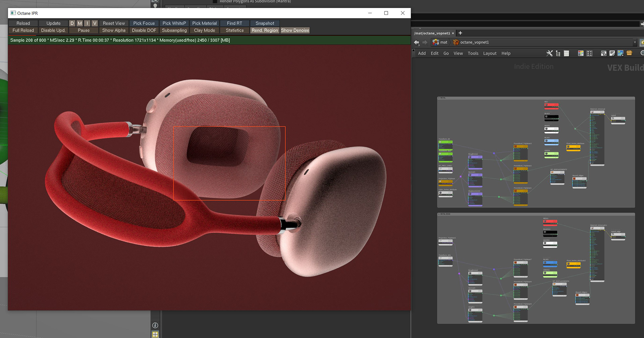Viewport: 644px width, 338px height.
Task: Activate Pick Material tool
Action: coord(204,23)
